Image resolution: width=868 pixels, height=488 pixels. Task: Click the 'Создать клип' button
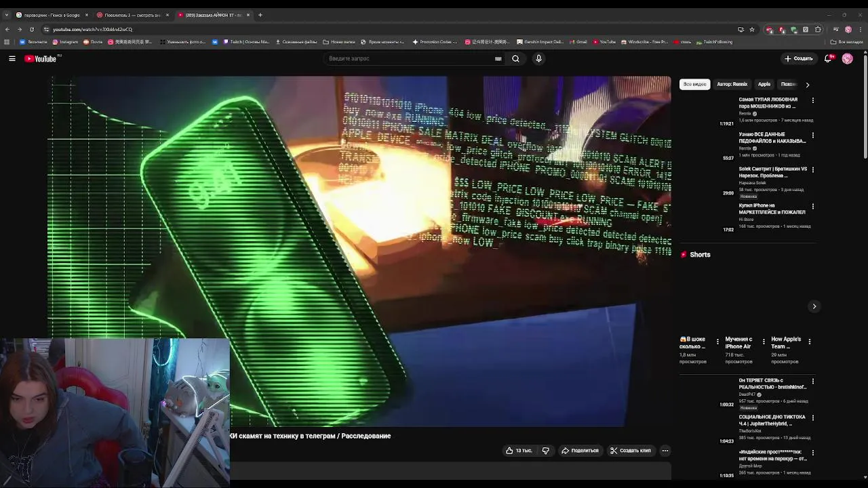point(630,451)
